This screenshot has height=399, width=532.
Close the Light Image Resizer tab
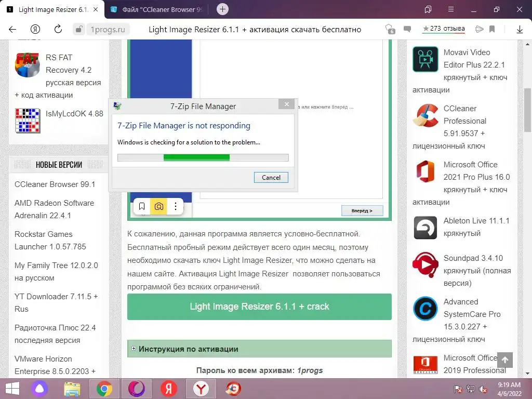click(96, 9)
